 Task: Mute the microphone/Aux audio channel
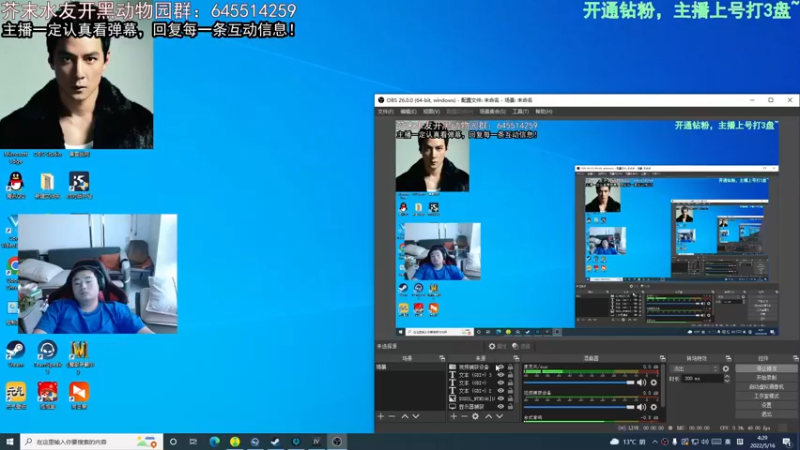point(641,383)
